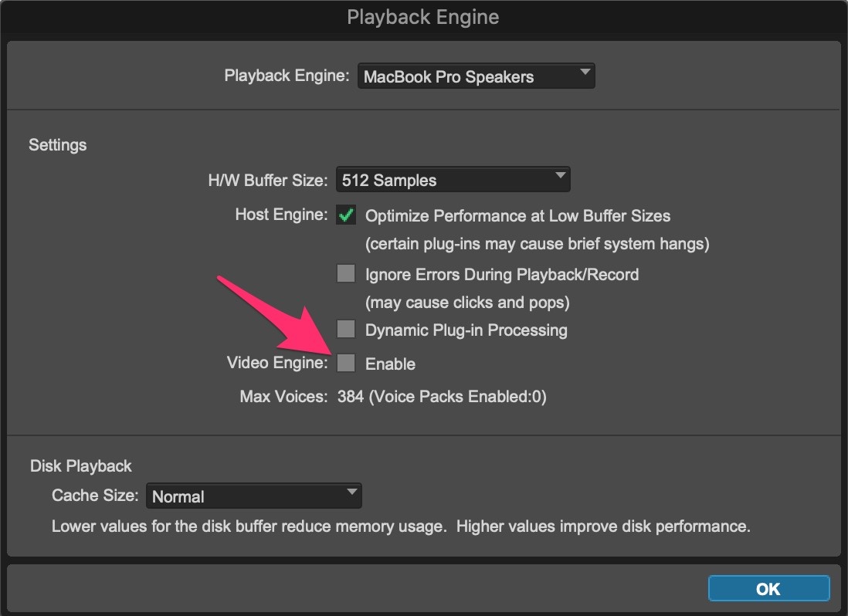Click the 'Disk Playback' heading
848x616 pixels.
tap(80, 465)
